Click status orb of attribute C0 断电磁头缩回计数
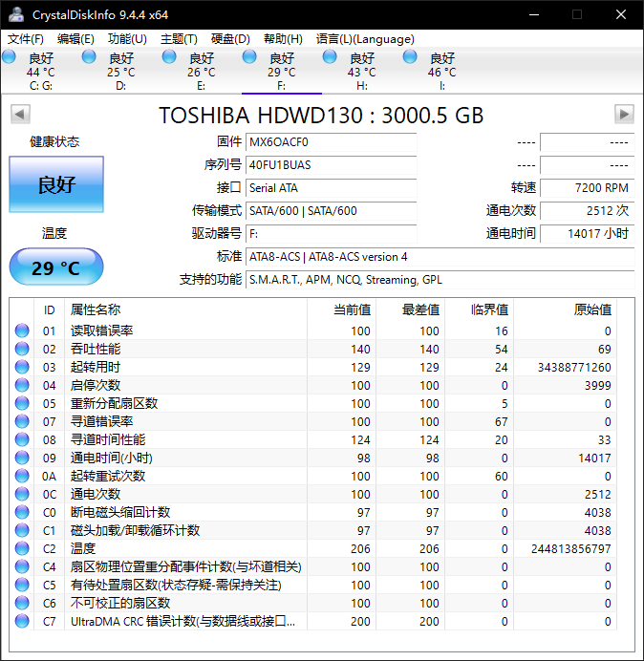Viewport: 644px width, 661px height. pos(22,512)
